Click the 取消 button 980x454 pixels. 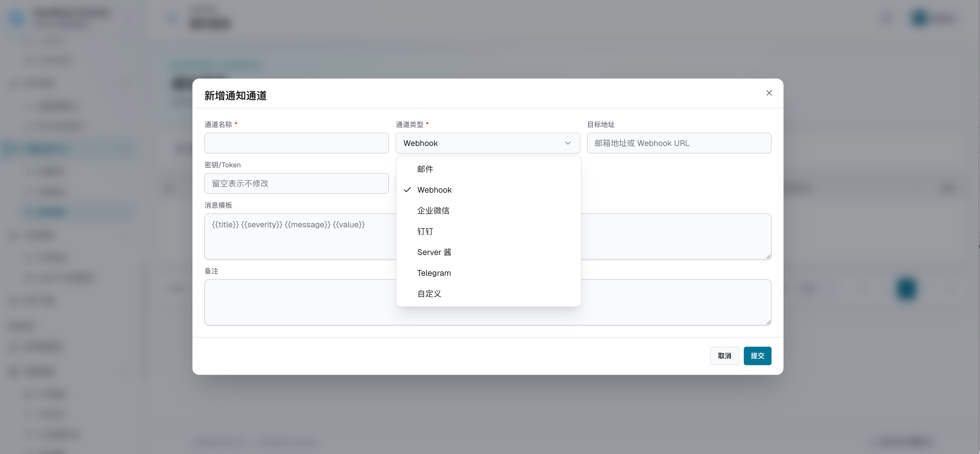[x=724, y=356]
